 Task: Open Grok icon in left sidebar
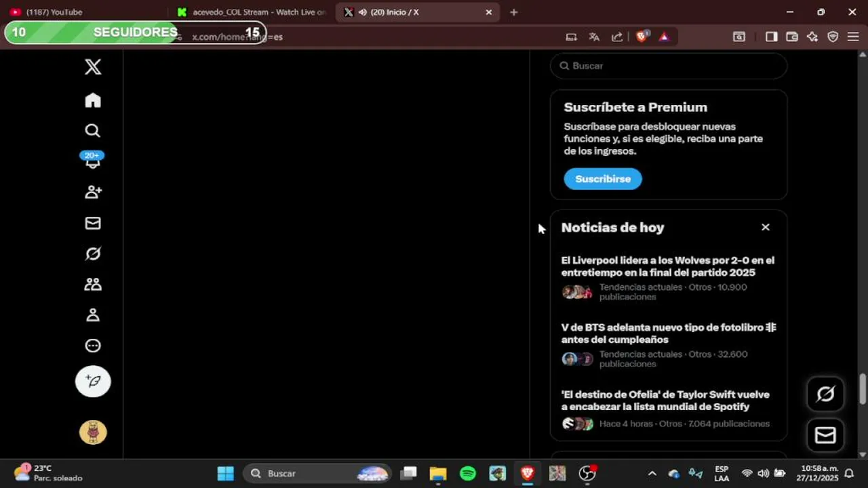coord(93,253)
